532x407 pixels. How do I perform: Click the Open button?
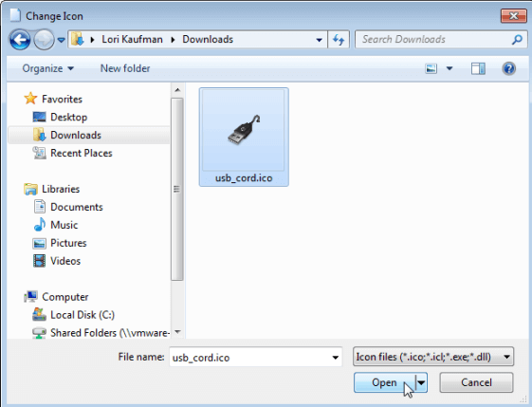pyautogui.click(x=385, y=382)
